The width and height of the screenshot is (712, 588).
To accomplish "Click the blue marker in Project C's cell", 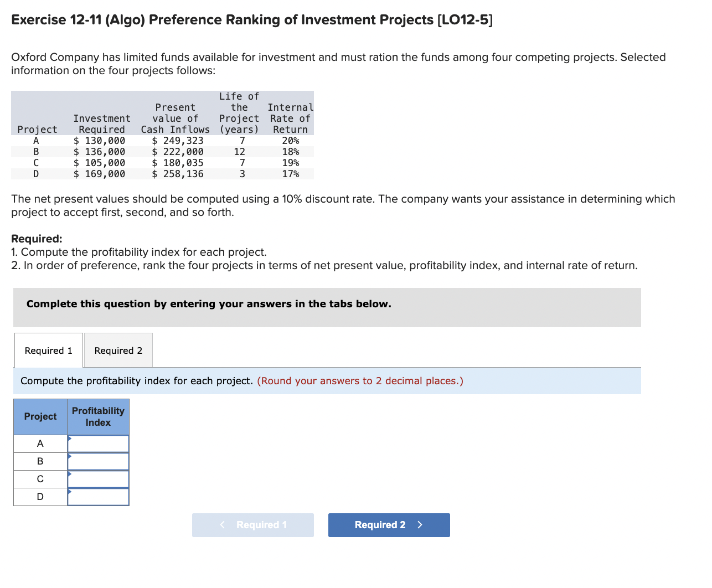I will tap(70, 474).
